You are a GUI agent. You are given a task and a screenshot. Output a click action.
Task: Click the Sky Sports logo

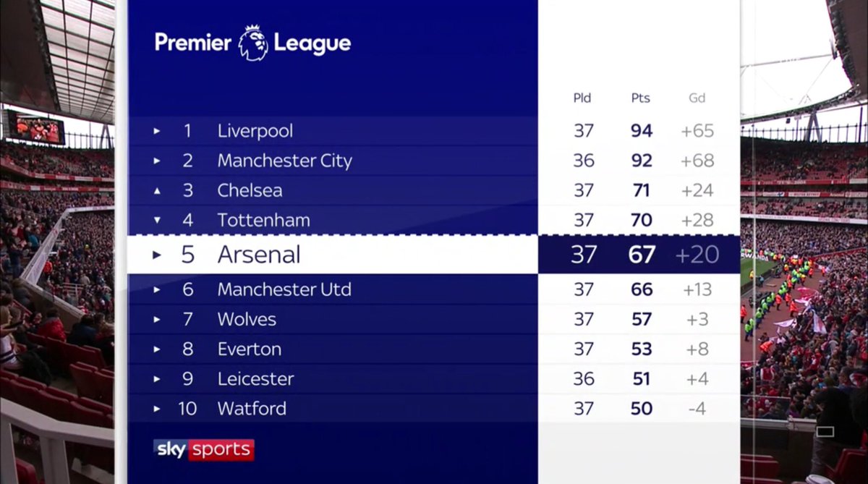click(204, 449)
